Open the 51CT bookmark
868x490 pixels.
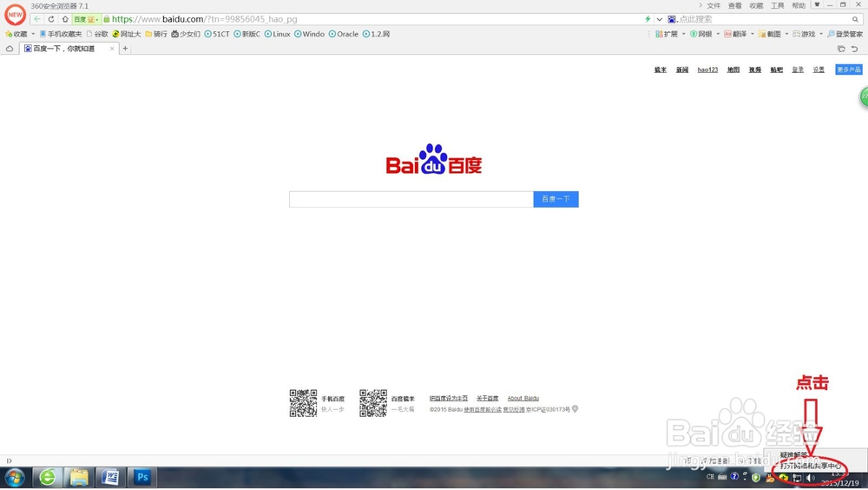coord(216,34)
